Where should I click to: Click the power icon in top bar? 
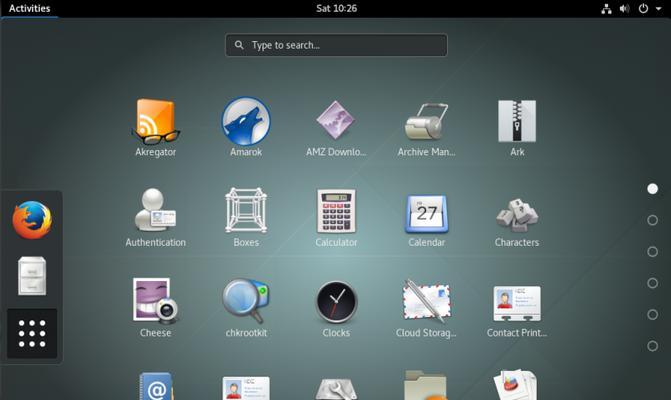tap(643, 9)
